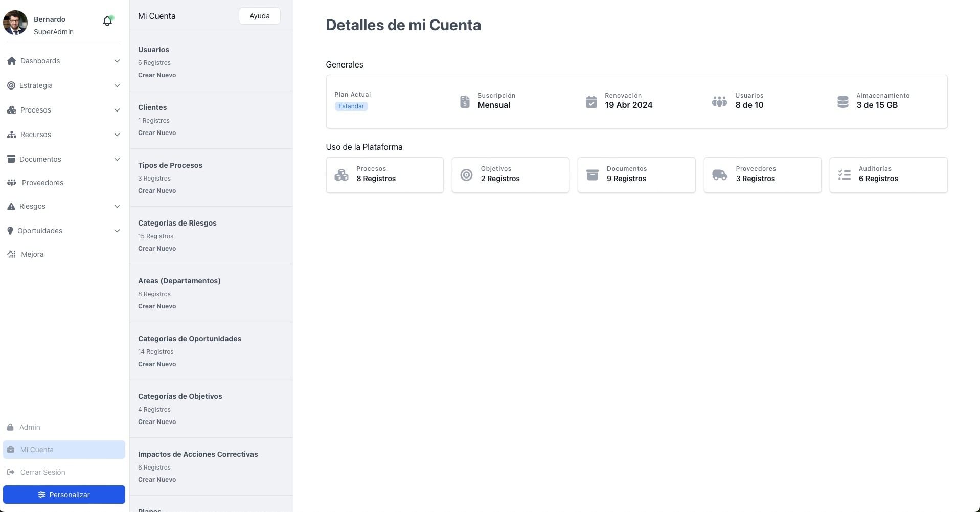Viewport: 980px width, 512px height.
Task: Click the Suscripción invoice icon
Action: pyautogui.click(x=465, y=102)
